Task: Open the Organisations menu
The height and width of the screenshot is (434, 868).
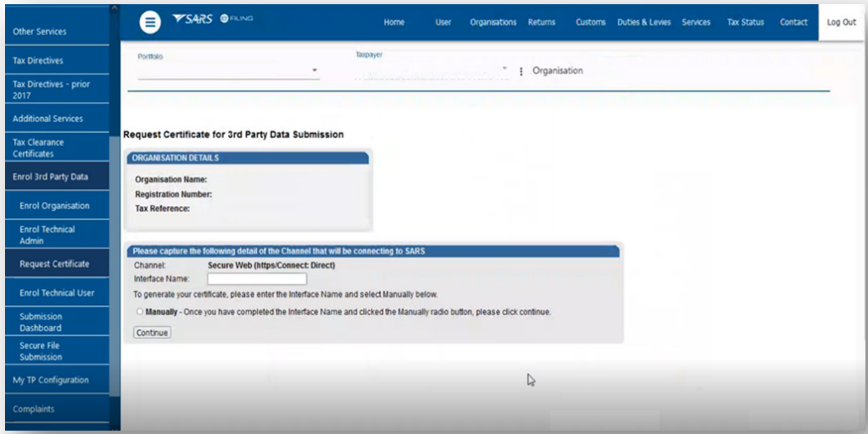Action: (x=493, y=23)
